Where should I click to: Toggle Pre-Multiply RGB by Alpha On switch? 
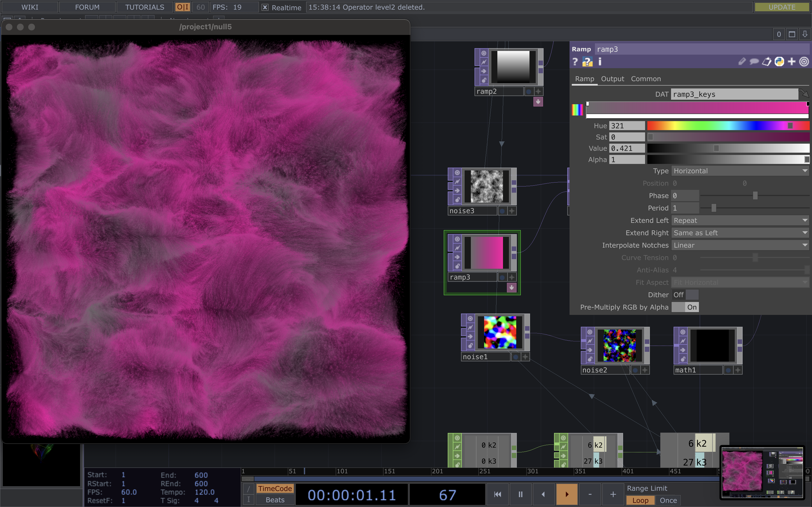tap(685, 307)
